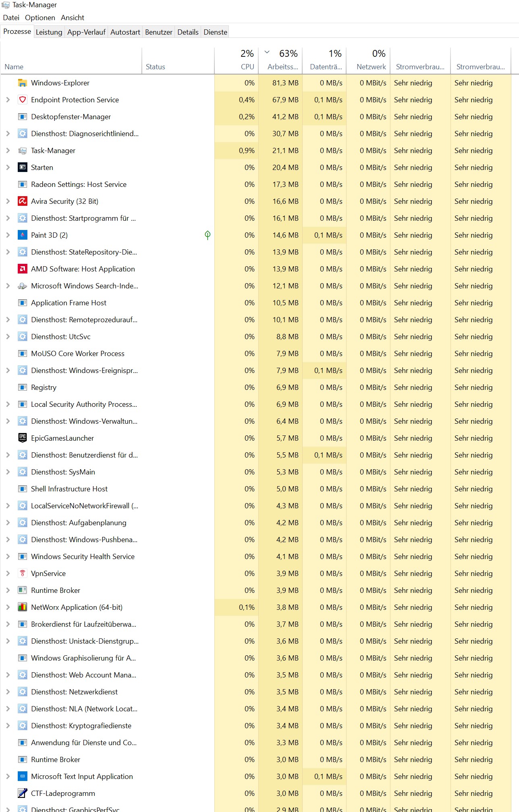Select the Diensthost: Netzwerkdienst row
Viewport: 519px width, 812px height.
pos(255,692)
